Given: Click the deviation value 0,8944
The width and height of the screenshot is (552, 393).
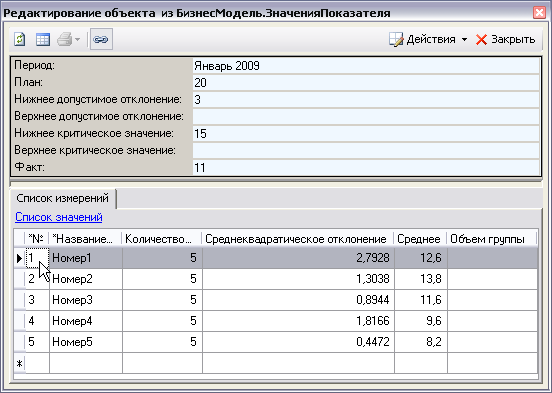Looking at the screenshot, I should pos(299,300).
